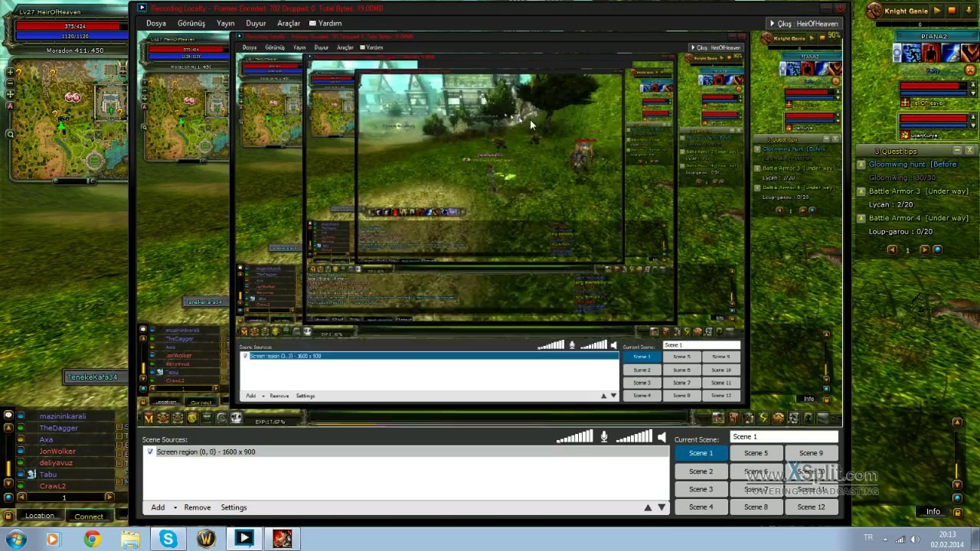Select player TheDagger in list
980x551 pixels.
click(x=59, y=429)
